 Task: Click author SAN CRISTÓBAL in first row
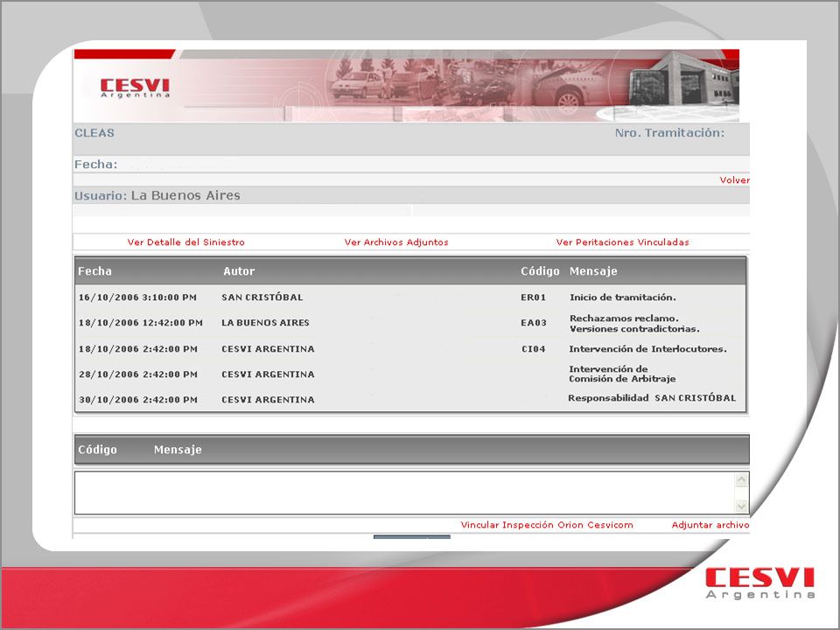coord(262,297)
